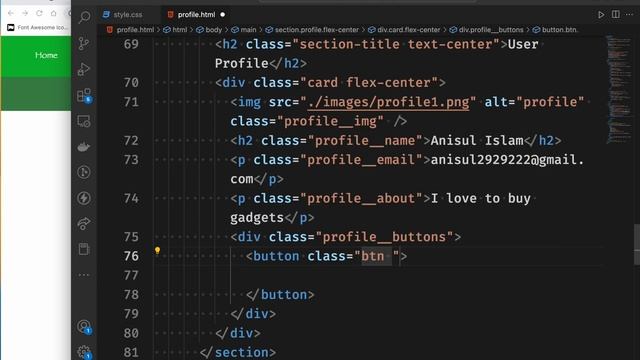The width and height of the screenshot is (640, 360).
Task: Click "section-title text-center" class value
Action: click(x=396, y=44)
